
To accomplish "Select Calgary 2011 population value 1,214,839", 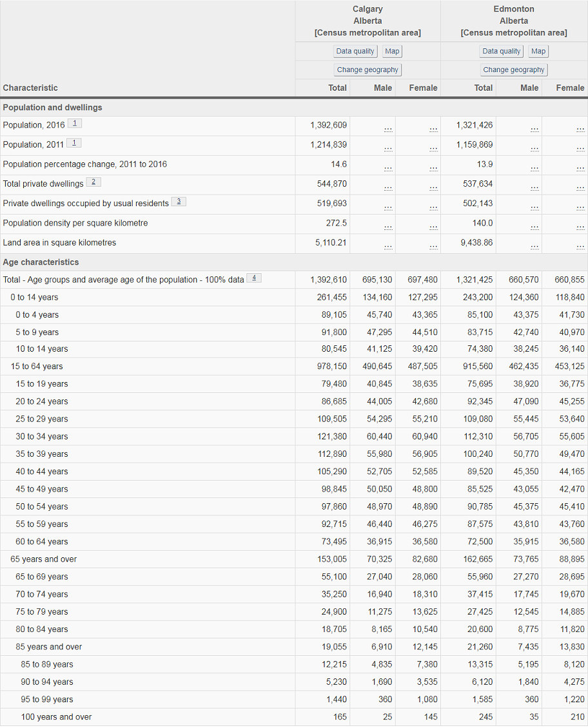I will 328,144.
